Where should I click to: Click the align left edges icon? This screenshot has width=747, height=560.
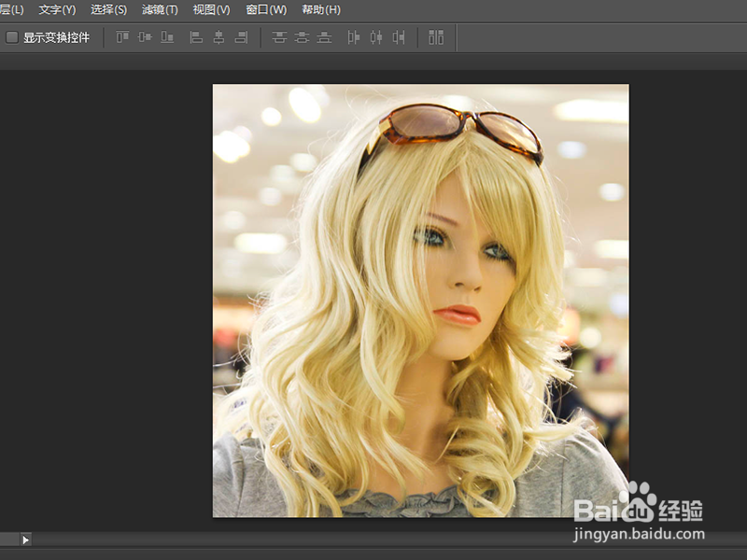[196, 36]
